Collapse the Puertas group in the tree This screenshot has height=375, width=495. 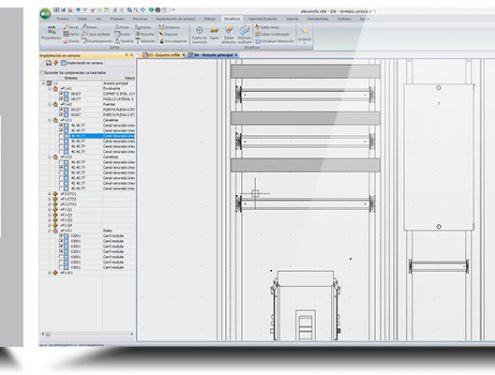coord(50,104)
